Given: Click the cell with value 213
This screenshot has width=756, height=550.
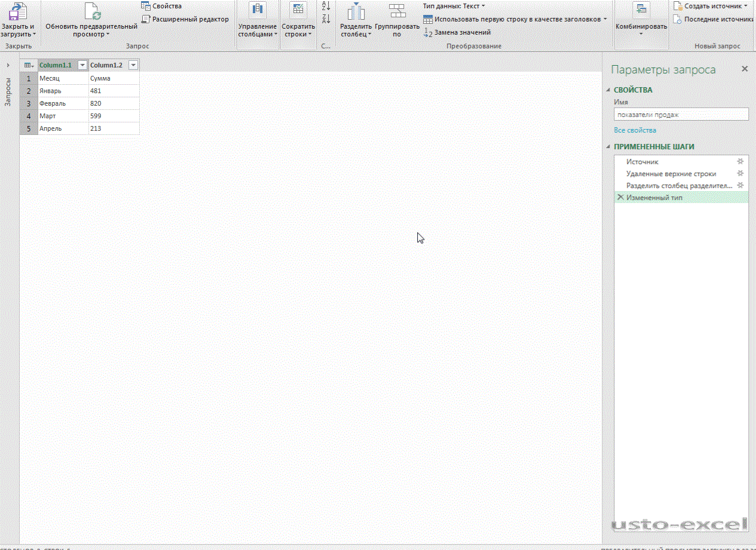Looking at the screenshot, I should [x=114, y=128].
